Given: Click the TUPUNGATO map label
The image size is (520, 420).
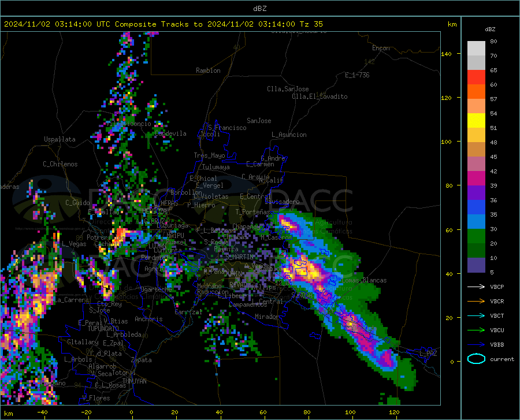Looking at the screenshot, I should pos(103,329).
